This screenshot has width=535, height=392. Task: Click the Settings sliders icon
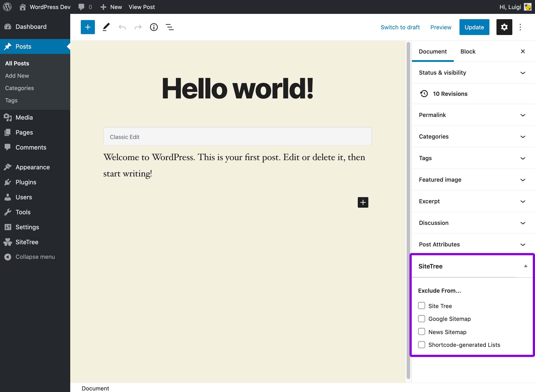tap(7, 227)
